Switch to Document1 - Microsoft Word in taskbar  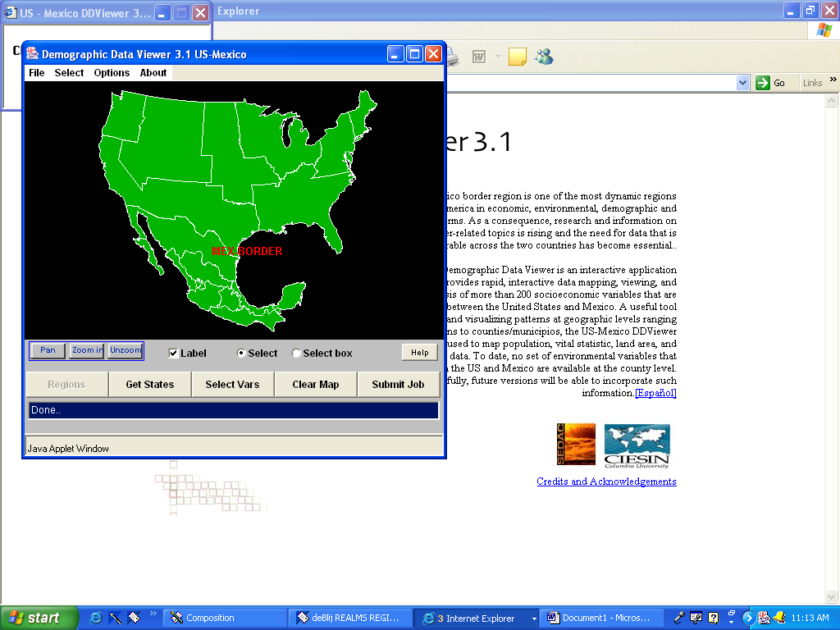602,619
